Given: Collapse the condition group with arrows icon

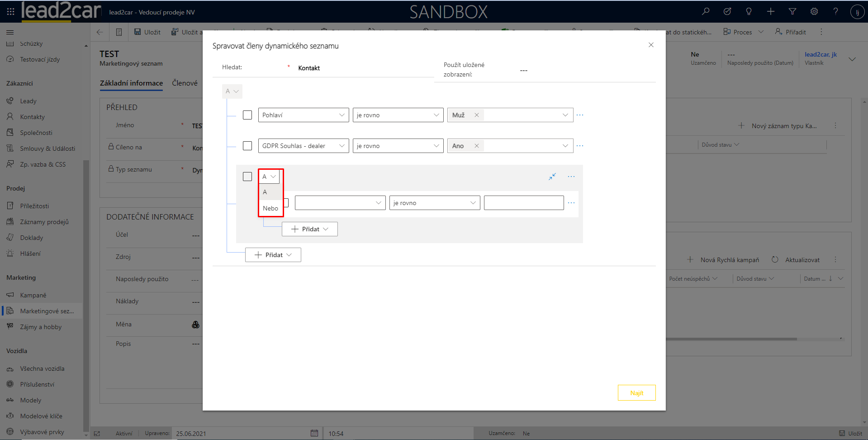Looking at the screenshot, I should coord(552,177).
